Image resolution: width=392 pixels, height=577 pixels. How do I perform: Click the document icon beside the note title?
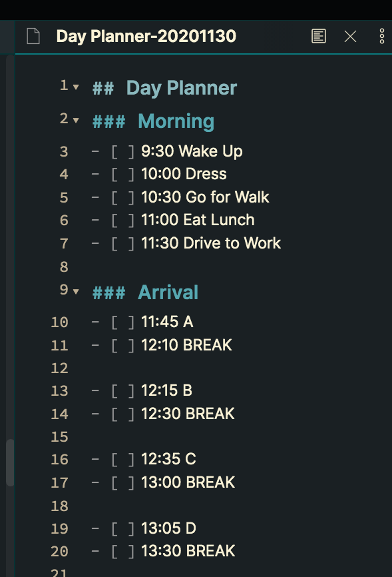[33, 37]
